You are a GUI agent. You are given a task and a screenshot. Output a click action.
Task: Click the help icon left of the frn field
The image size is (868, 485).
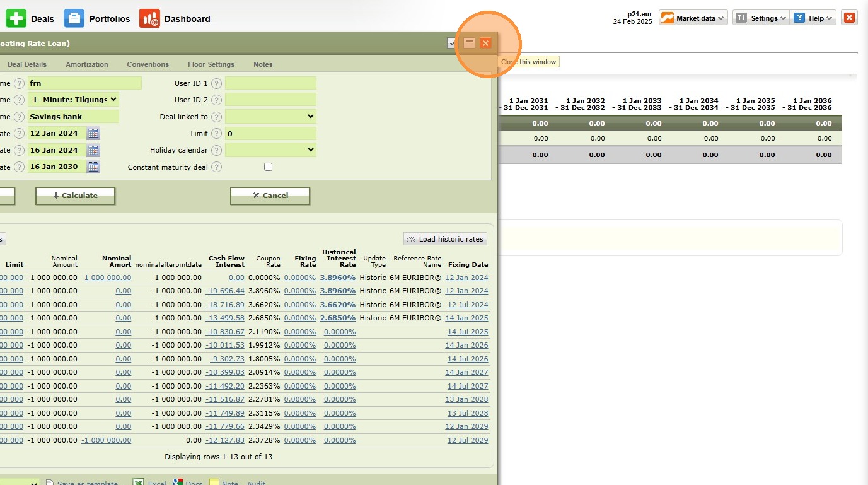coord(19,83)
